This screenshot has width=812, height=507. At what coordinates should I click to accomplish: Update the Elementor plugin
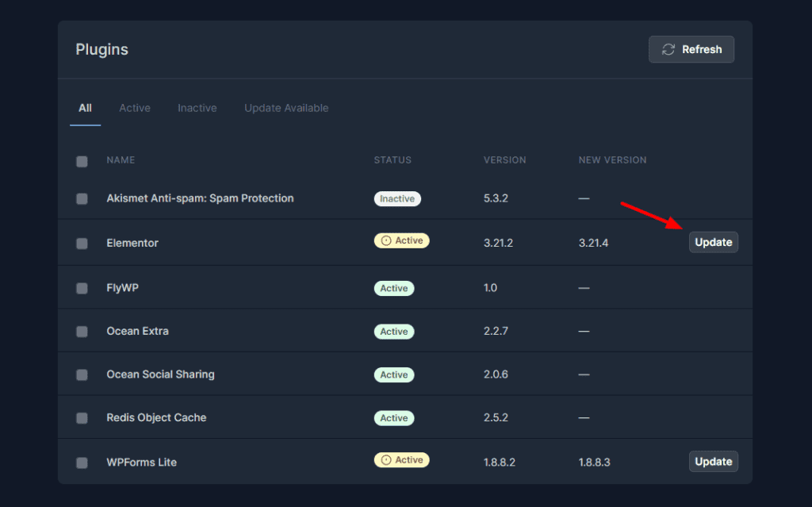point(713,242)
